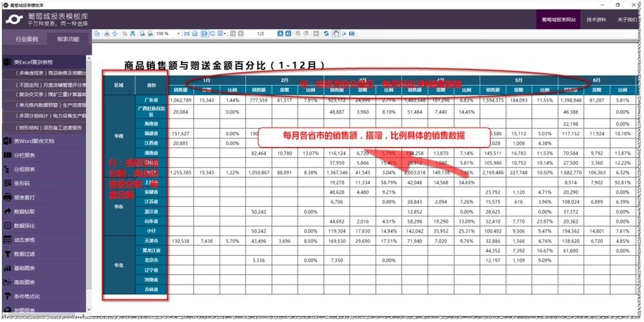Switch to the 报表功能 tab
Screen dimensions: 644x322
click(68, 39)
